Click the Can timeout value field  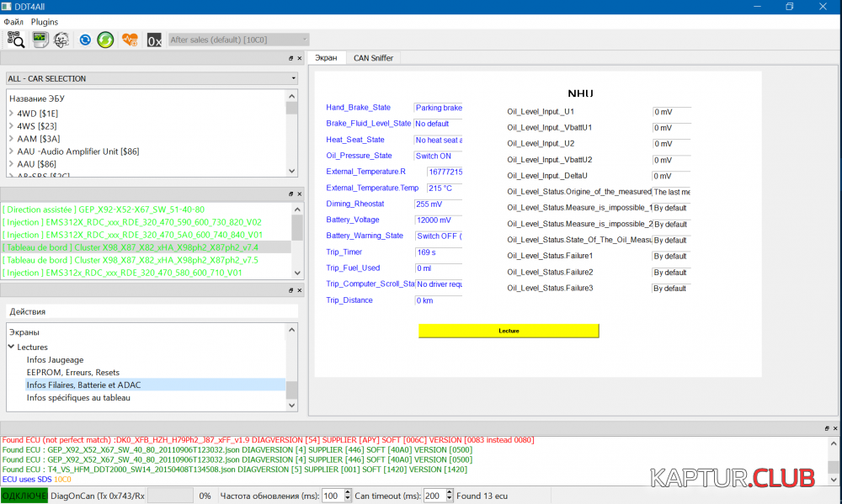pos(434,496)
